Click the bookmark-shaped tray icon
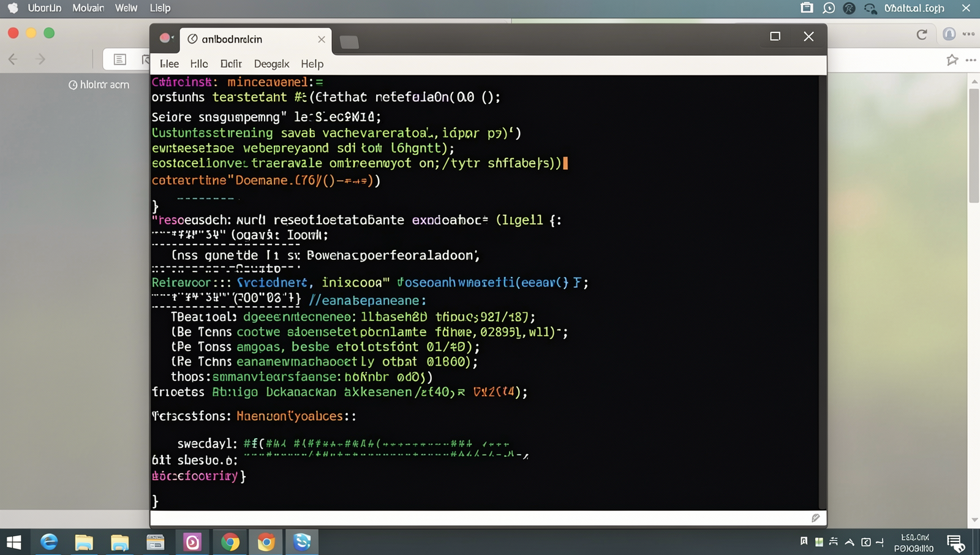The width and height of the screenshot is (980, 555). pos(804,542)
